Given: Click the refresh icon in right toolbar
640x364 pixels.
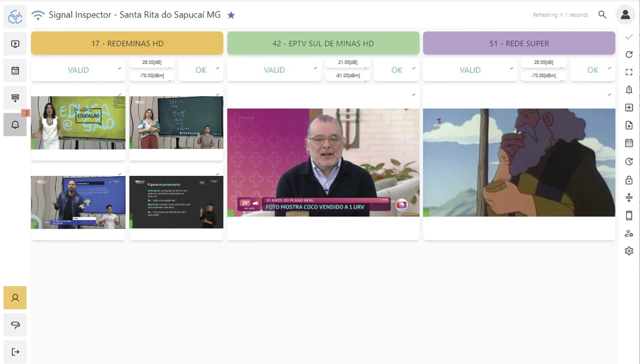Looking at the screenshot, I should tap(629, 54).
